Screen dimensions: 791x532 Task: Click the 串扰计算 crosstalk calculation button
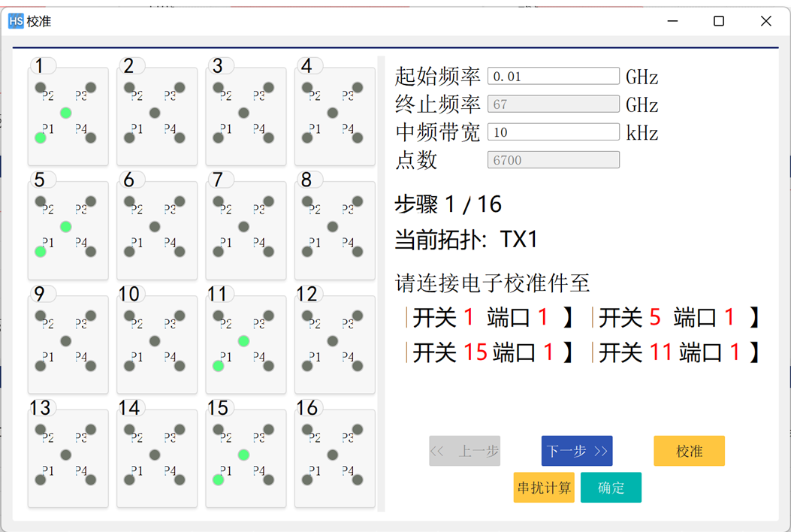[x=544, y=488]
